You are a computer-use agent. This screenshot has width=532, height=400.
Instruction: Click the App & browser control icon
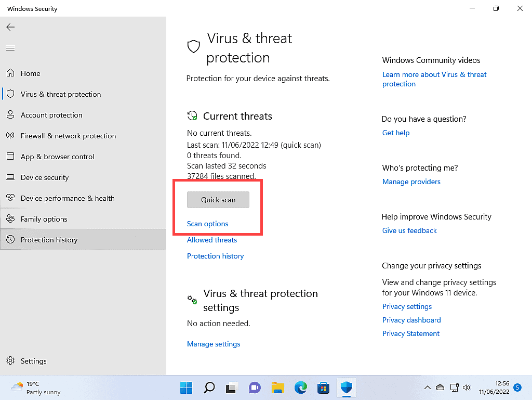10,157
